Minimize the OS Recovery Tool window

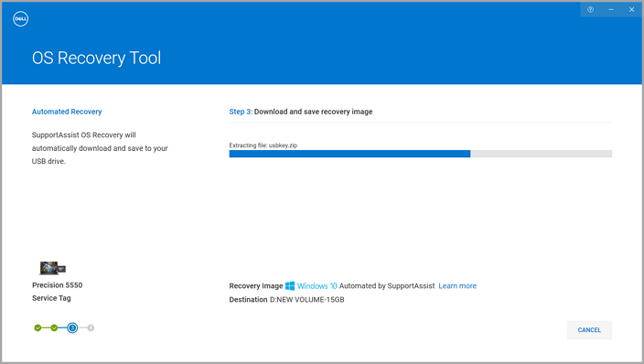[x=611, y=9]
